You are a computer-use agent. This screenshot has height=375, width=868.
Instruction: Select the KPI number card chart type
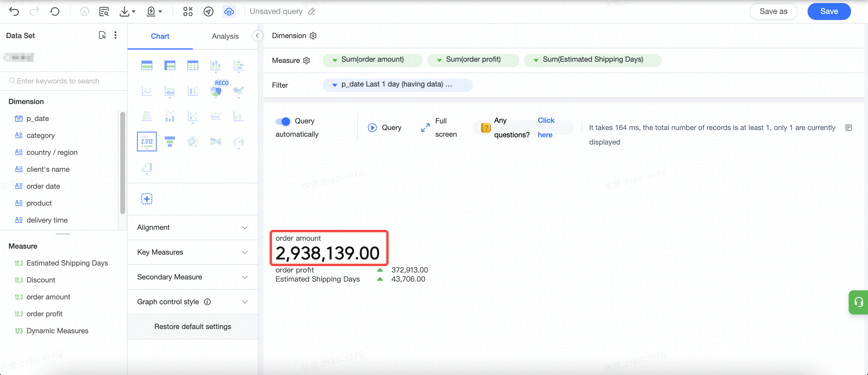147,142
